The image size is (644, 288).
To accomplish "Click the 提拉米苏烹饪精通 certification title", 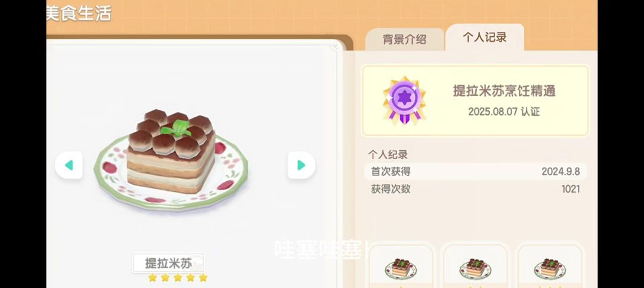I will pyautogui.click(x=504, y=91).
